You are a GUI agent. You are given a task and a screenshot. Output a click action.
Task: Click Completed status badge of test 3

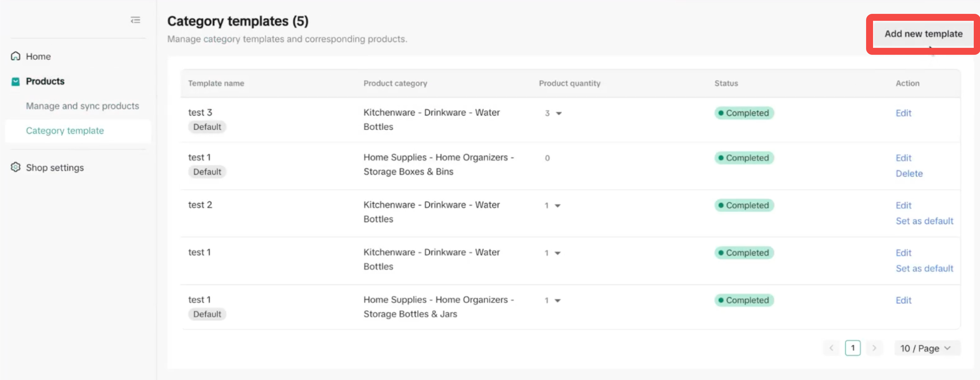tap(744, 113)
